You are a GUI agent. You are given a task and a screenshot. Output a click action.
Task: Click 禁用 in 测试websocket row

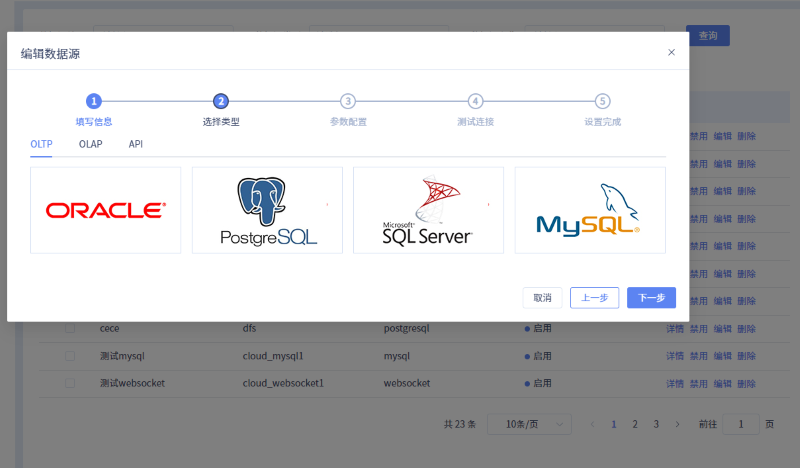click(x=698, y=384)
